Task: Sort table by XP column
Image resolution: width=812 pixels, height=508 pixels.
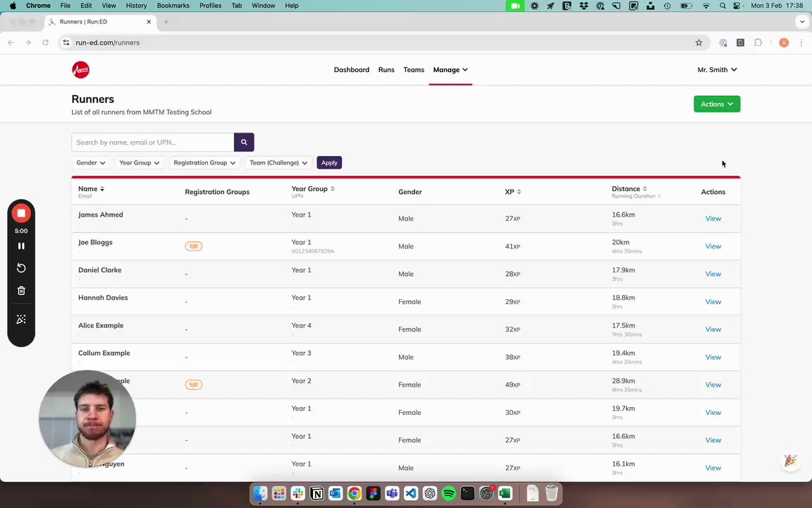Action: pos(512,192)
